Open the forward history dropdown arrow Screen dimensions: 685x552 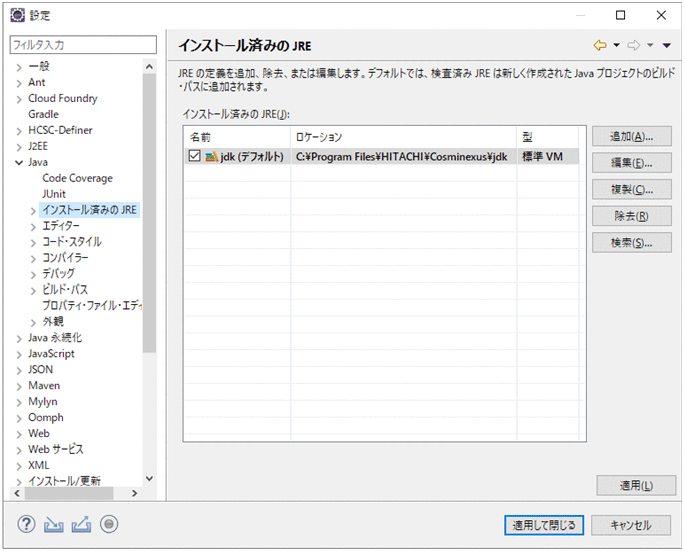(650, 45)
